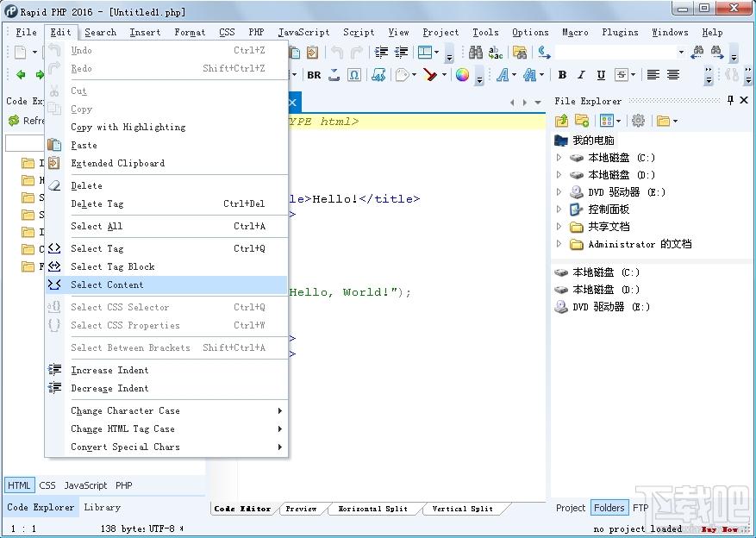Expand DVD 驱动器 (E:) tree node
Image resolution: width=756 pixels, height=538 pixels.
[x=559, y=192]
